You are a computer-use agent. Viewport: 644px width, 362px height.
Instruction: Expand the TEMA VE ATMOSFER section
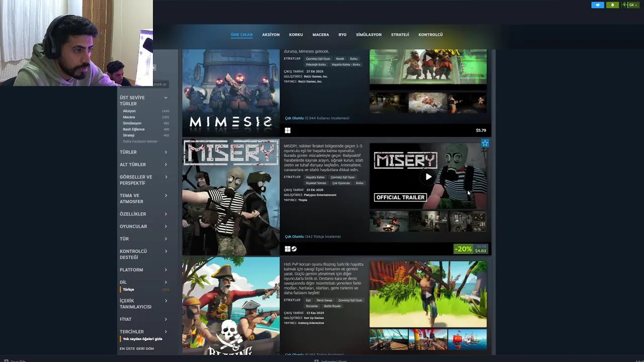point(143,199)
